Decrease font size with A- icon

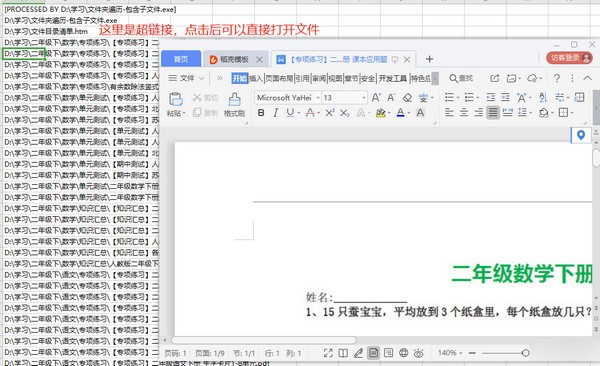391,98
